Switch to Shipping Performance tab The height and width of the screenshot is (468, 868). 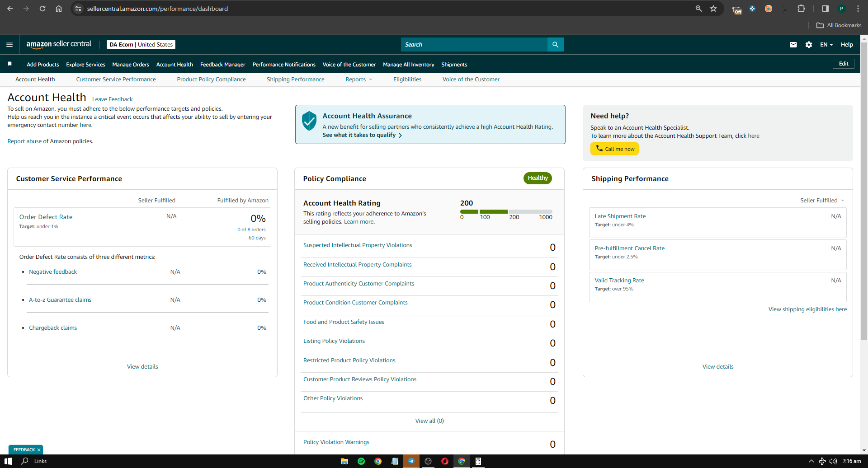click(x=296, y=80)
